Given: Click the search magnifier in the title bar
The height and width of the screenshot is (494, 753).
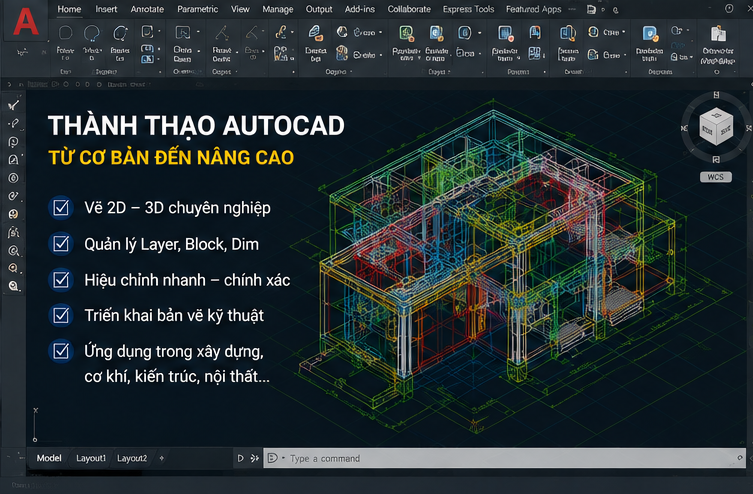Looking at the screenshot, I should (616, 10).
